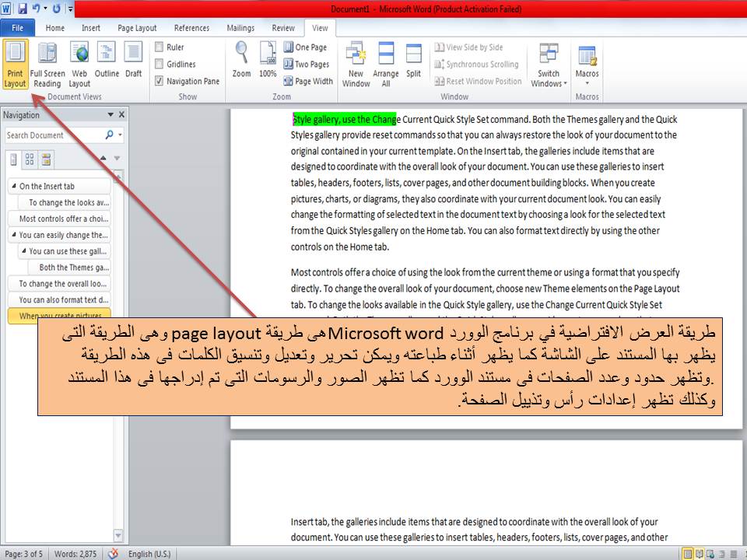This screenshot has height=560, width=747.
Task: Switch to Draft view
Action: tap(133, 60)
